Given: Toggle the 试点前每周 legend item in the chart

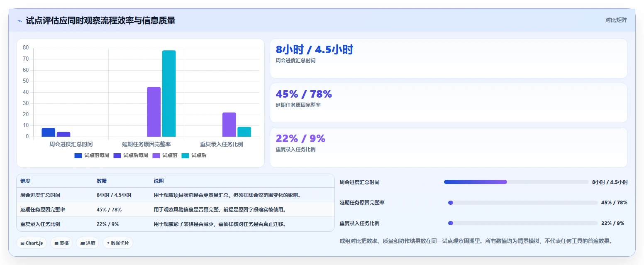Looking at the screenshot, I should coord(92,155).
